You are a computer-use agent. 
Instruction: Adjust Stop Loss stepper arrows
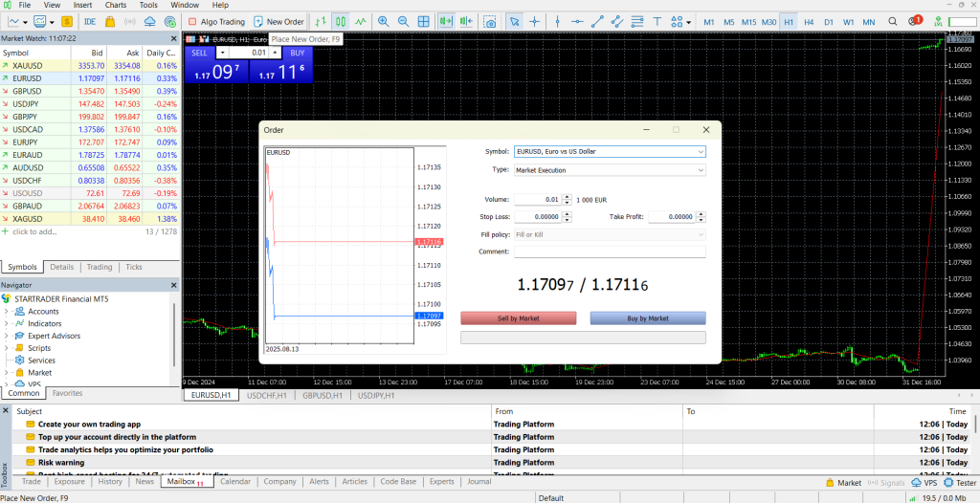[x=567, y=217]
